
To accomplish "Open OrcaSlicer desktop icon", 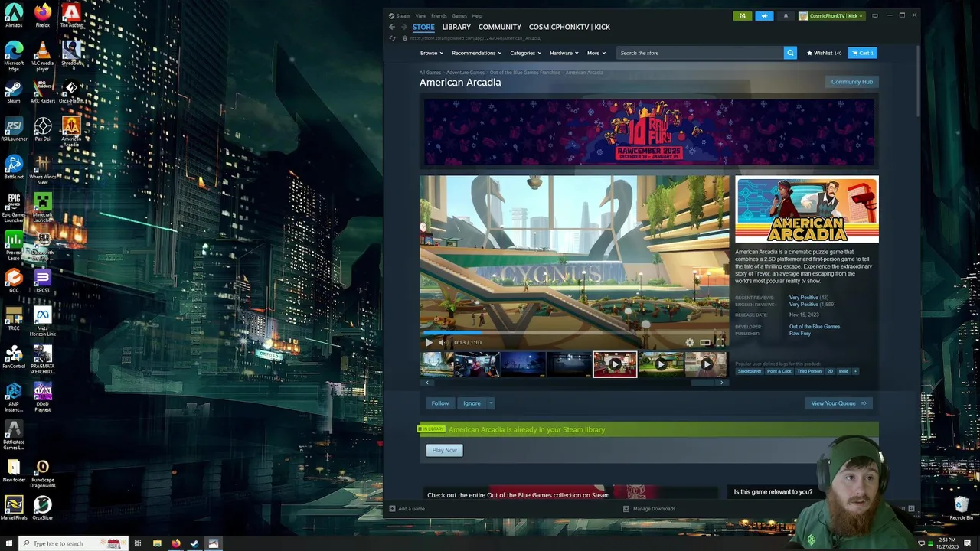I will coord(43,508).
